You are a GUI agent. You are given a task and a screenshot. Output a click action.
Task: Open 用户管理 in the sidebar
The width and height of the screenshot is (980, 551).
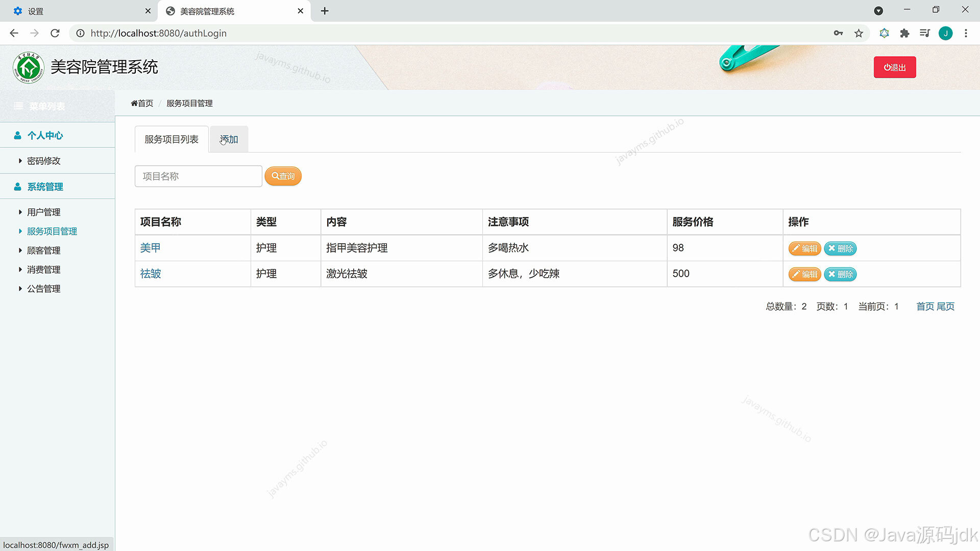(x=43, y=212)
